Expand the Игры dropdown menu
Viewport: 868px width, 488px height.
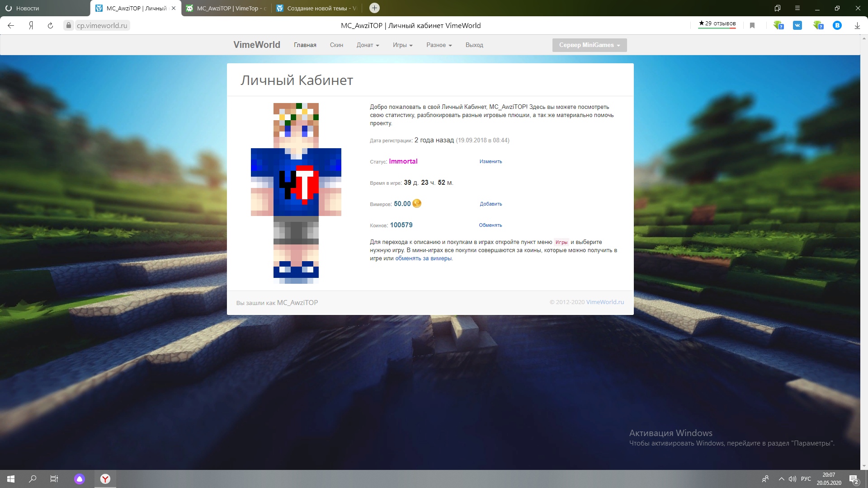click(x=402, y=45)
